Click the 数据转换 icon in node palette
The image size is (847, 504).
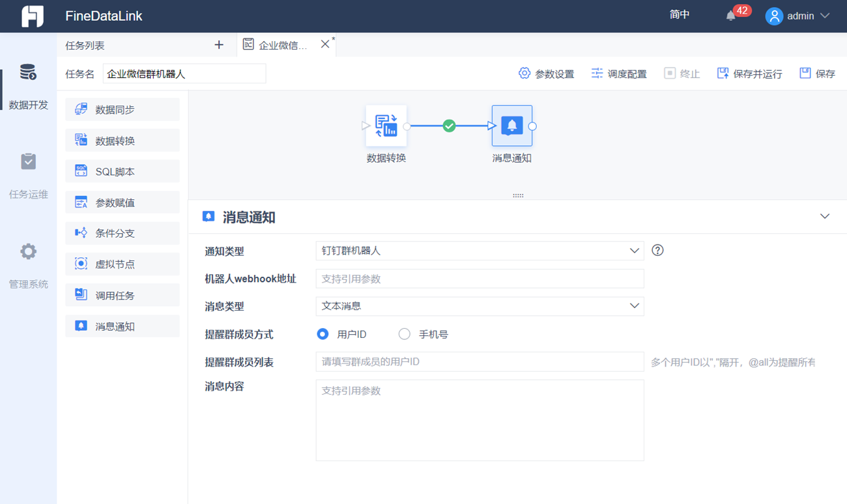pos(81,140)
